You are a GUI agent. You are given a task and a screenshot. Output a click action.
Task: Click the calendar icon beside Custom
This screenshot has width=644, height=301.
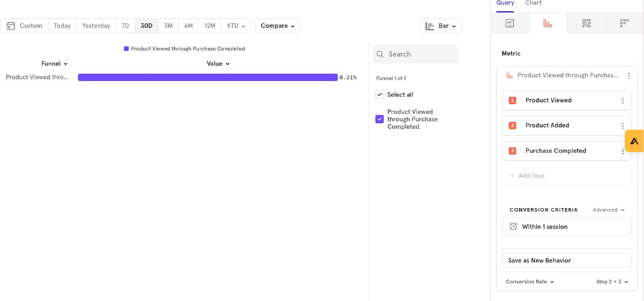pos(11,26)
